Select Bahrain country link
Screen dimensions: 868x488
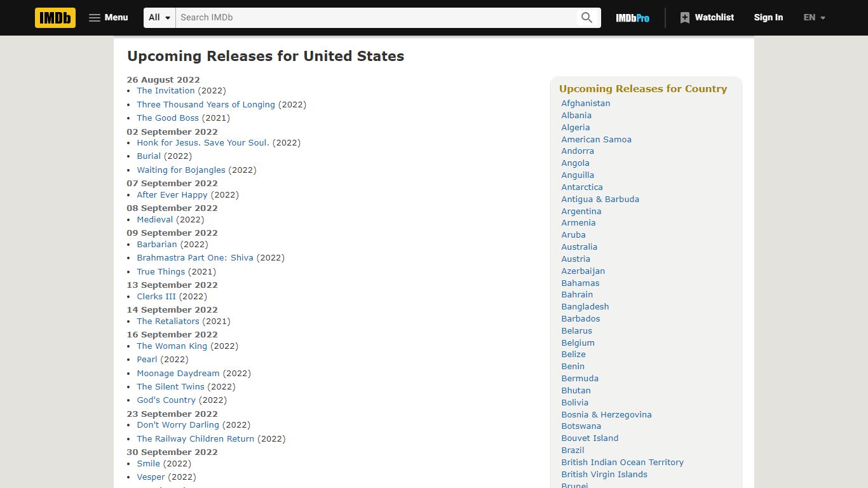(x=577, y=295)
